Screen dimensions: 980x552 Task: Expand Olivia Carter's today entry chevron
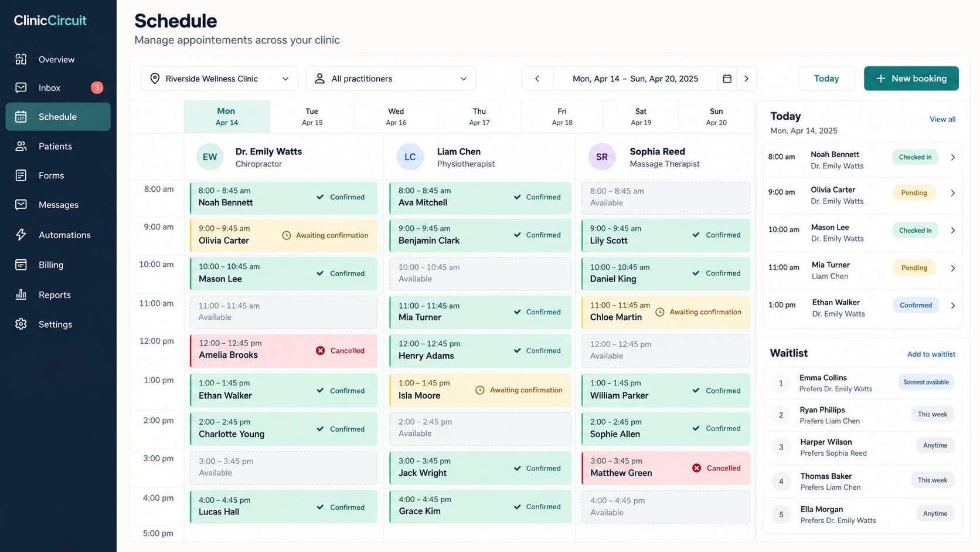pyautogui.click(x=952, y=193)
